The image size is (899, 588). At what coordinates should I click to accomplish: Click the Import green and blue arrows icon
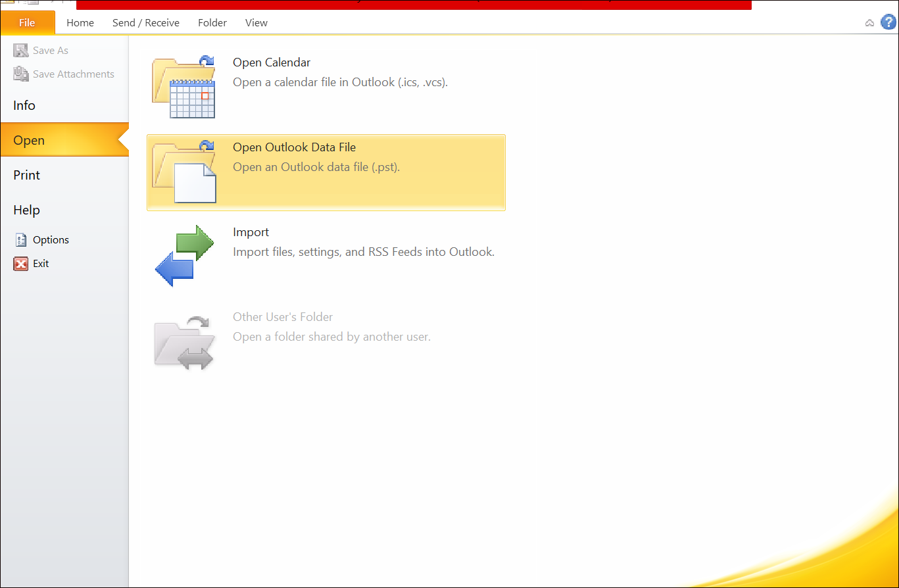point(184,256)
